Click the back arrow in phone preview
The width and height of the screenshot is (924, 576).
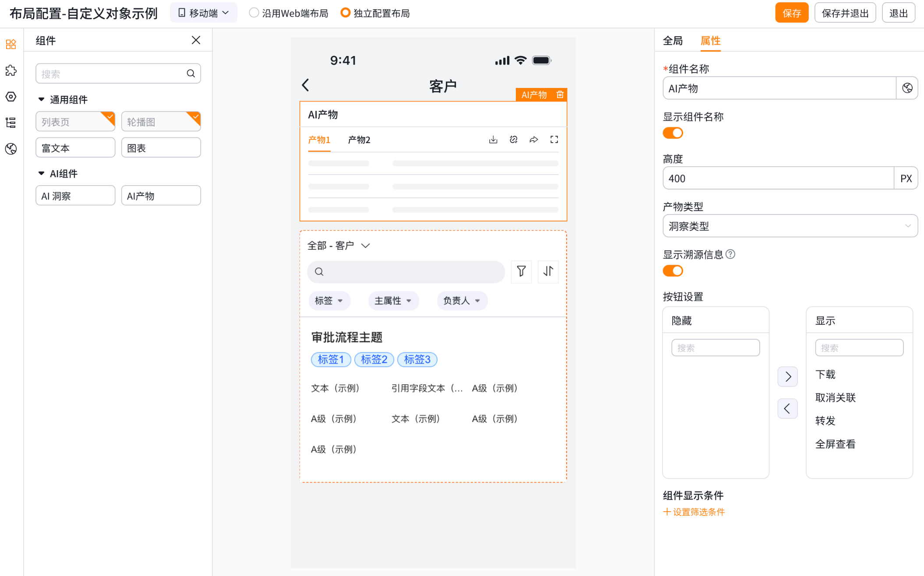point(306,85)
